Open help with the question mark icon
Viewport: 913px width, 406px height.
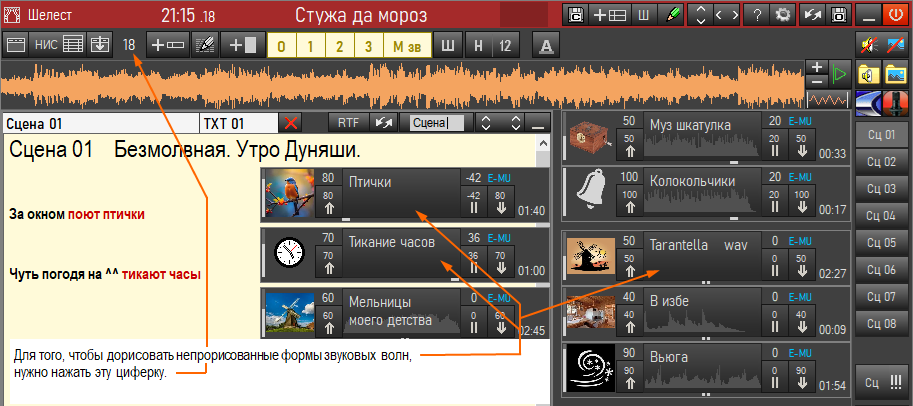pyautogui.click(x=756, y=15)
